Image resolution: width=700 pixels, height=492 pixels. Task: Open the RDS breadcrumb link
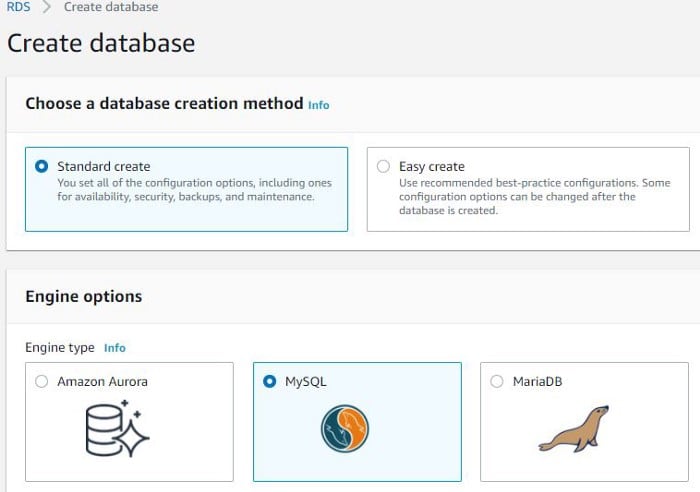pyautogui.click(x=18, y=7)
